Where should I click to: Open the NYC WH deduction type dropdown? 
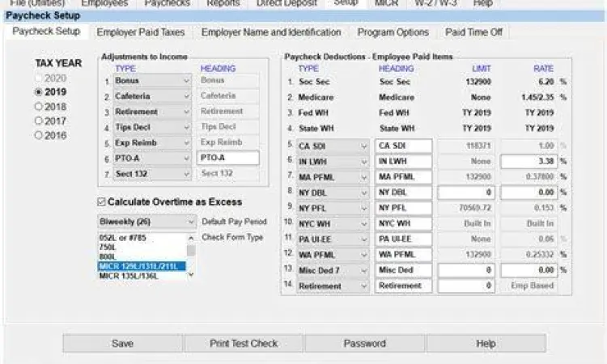(x=333, y=223)
